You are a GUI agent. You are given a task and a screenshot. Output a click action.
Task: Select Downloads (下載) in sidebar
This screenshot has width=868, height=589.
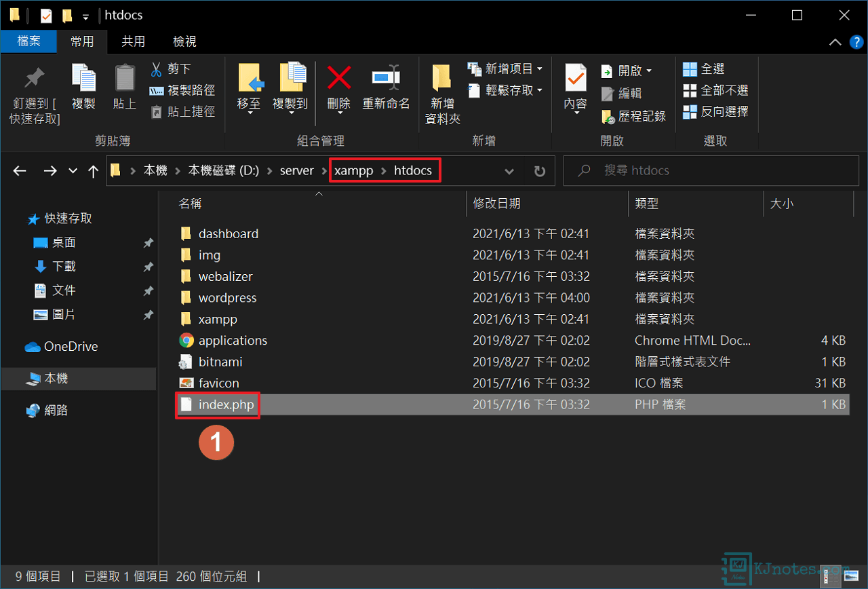(x=55, y=267)
